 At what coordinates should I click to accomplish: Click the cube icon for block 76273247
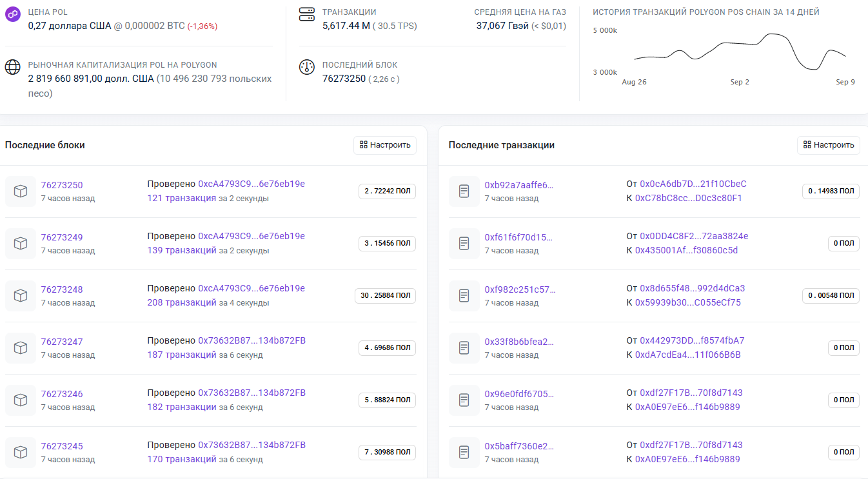click(x=21, y=348)
